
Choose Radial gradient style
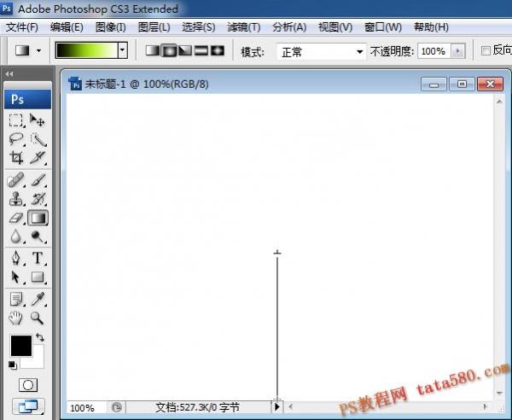(169, 50)
